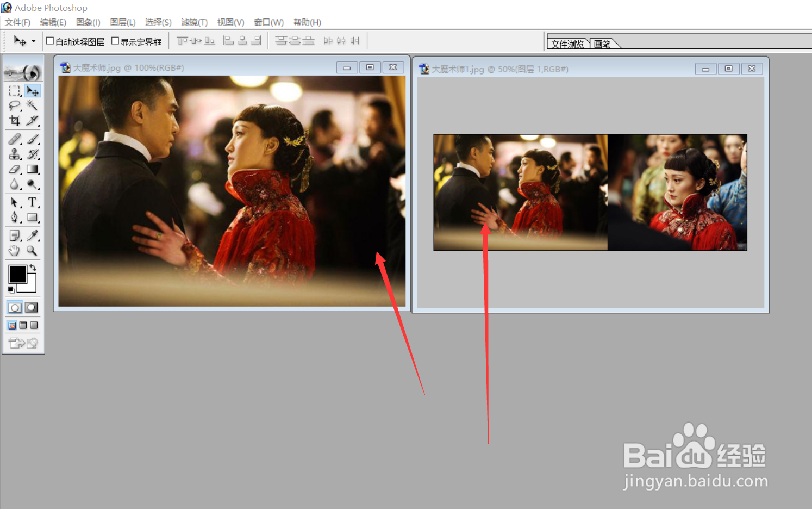The width and height of the screenshot is (812, 509).
Task: Enable 显示定界框 checkbox
Action: pyautogui.click(x=115, y=41)
